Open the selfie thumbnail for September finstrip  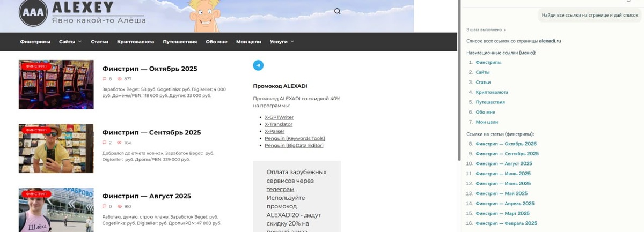pyautogui.click(x=56, y=148)
